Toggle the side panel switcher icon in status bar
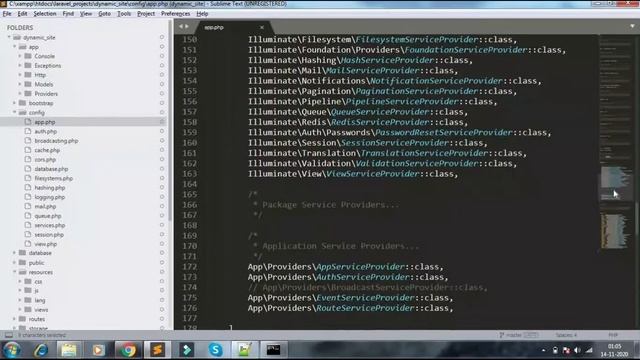The height and width of the screenshot is (360, 640). [x=9, y=335]
